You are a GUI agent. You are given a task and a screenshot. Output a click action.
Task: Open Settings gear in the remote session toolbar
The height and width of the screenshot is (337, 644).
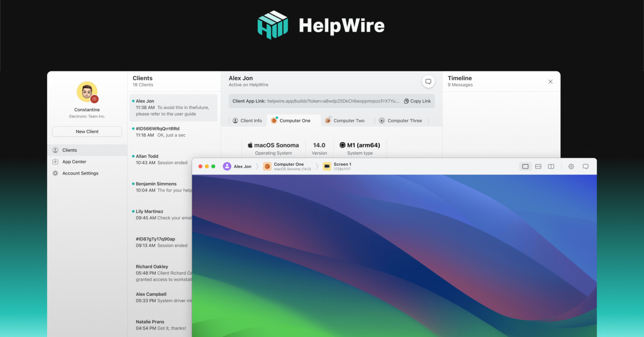tap(571, 166)
